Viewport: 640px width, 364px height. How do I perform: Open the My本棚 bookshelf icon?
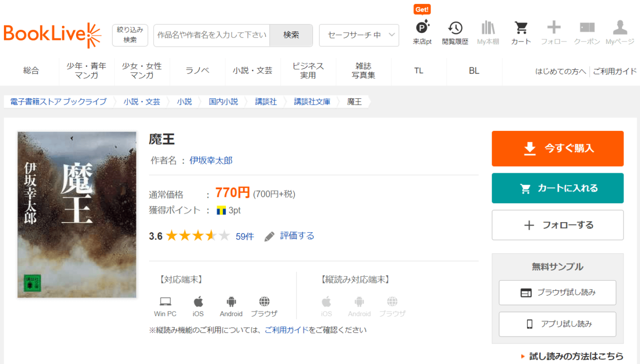tap(488, 32)
